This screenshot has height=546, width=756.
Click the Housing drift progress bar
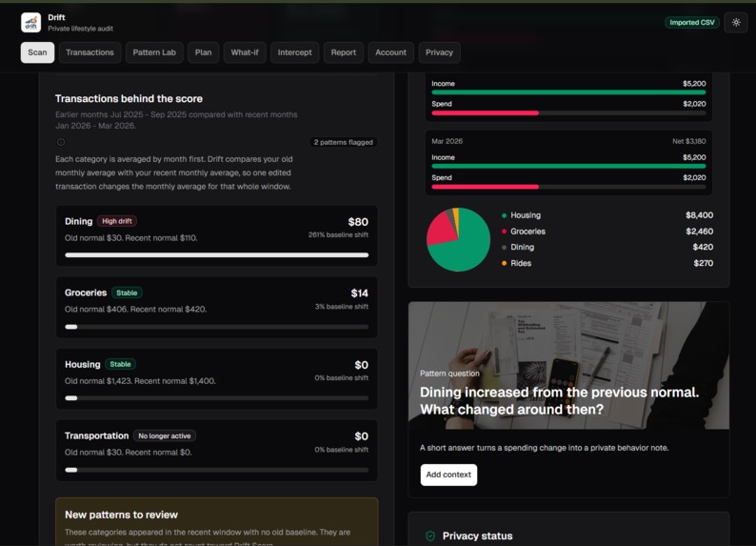point(216,398)
